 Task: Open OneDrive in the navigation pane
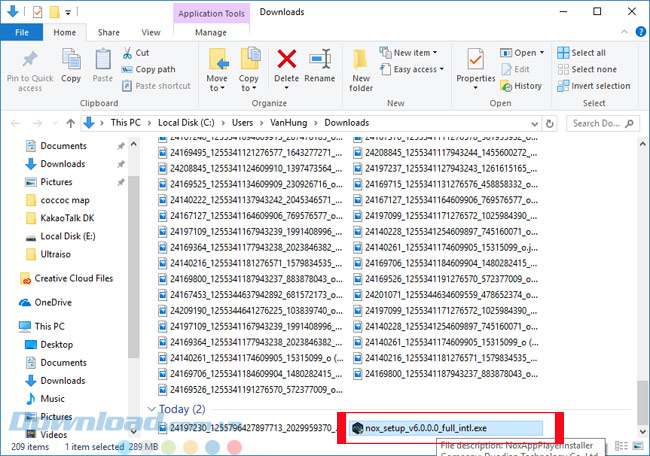pos(46,303)
